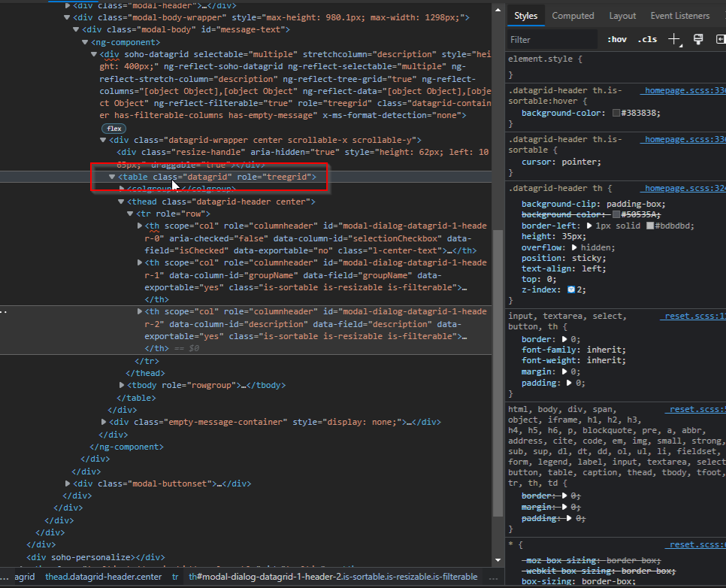Open reset.scss link for the universal * rule
The image size is (726, 588).
(x=696, y=545)
